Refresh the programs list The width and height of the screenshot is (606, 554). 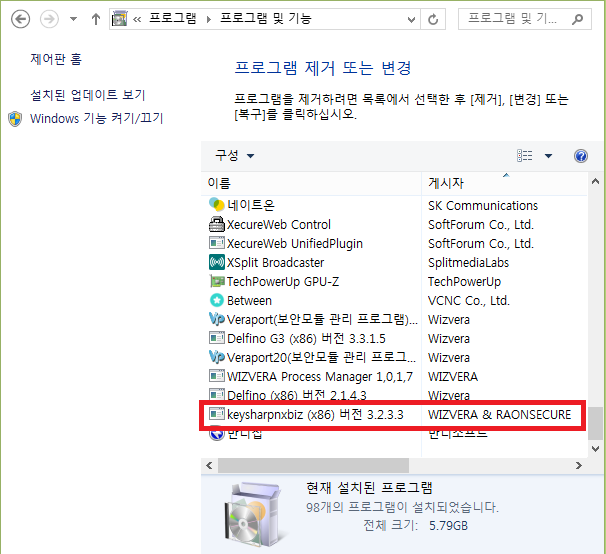433,19
